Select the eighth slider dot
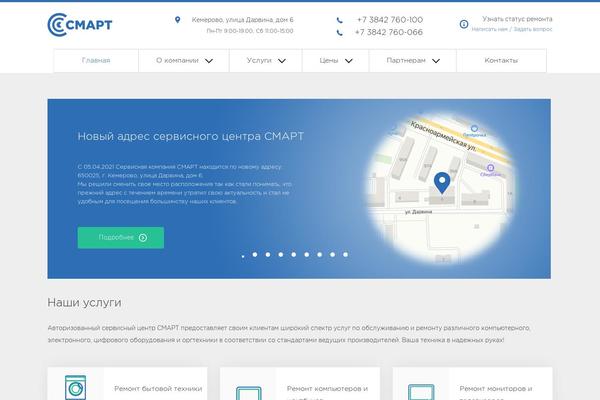Viewport: 600px width, 400px height. 333,255
